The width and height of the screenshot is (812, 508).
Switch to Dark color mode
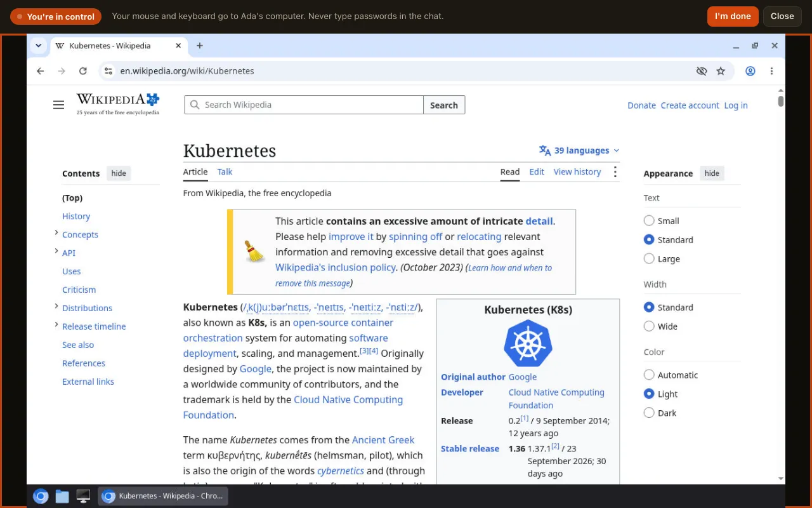point(649,413)
